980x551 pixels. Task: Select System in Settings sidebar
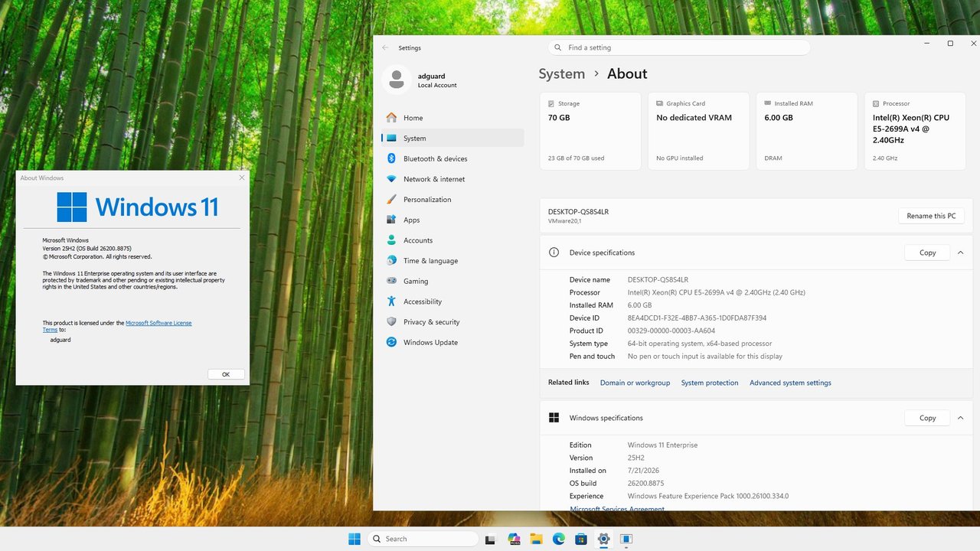point(452,139)
